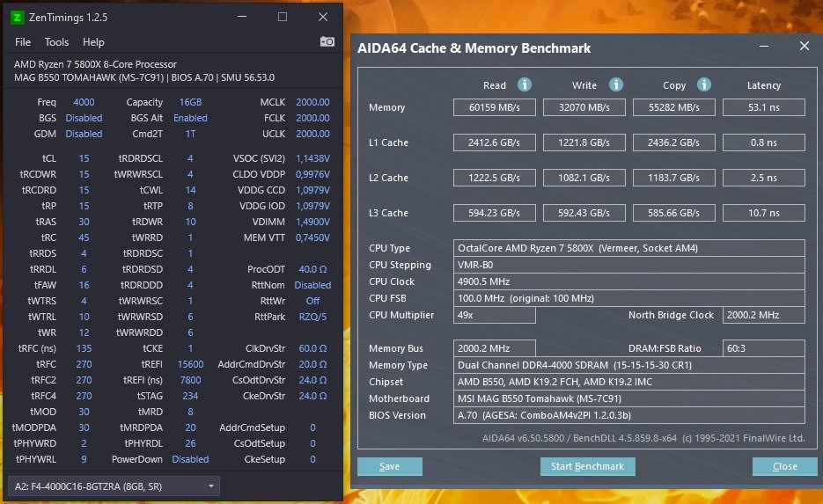Open the A2 memory module dropdown
This screenshot has width=823, height=504.
(x=114, y=486)
